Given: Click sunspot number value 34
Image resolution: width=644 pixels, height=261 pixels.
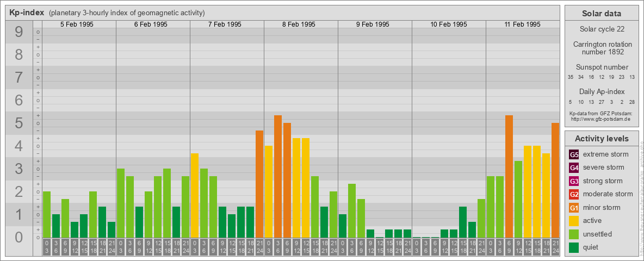Looking at the screenshot, I should [x=581, y=77].
